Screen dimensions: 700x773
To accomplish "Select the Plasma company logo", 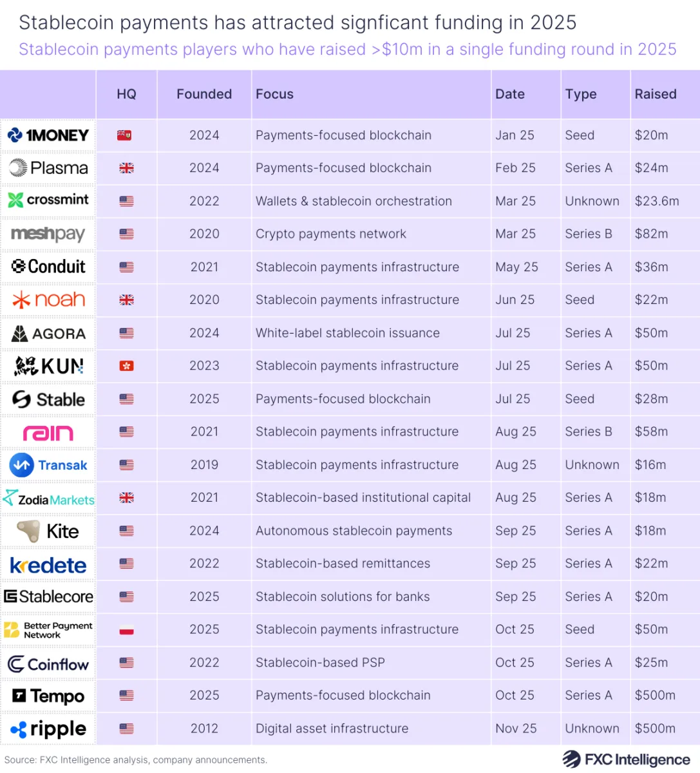I will click(x=48, y=168).
